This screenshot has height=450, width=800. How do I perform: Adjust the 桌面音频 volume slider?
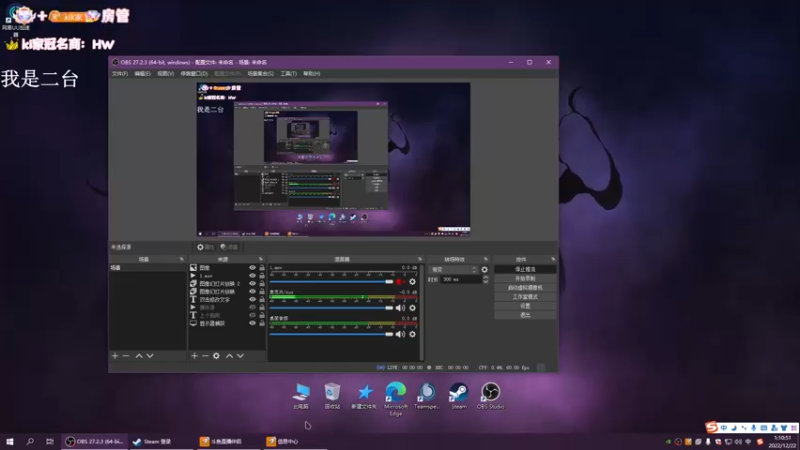tap(332, 334)
